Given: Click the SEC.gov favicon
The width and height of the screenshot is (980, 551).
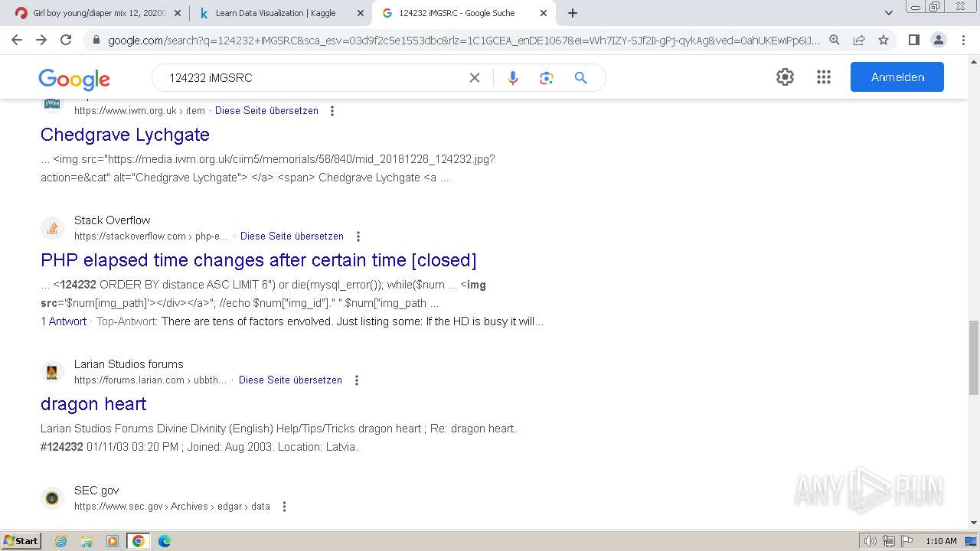Looking at the screenshot, I should click(52, 498).
